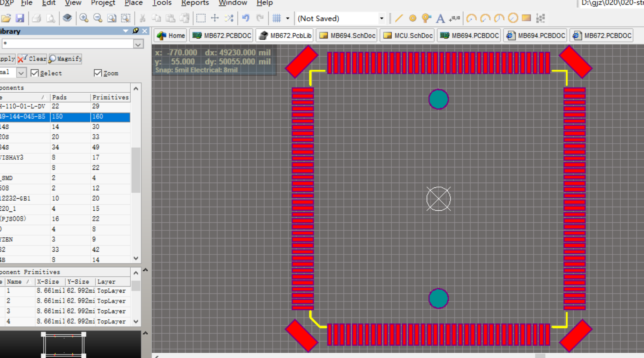Viewport: 644px width, 358px height.
Task: Click the upper teal mounting hole pad
Action: pos(438,99)
